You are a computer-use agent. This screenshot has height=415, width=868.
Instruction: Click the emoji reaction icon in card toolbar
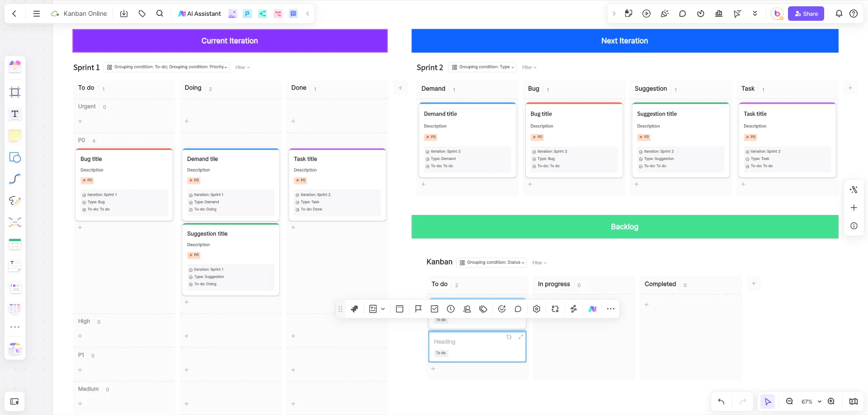click(x=502, y=309)
